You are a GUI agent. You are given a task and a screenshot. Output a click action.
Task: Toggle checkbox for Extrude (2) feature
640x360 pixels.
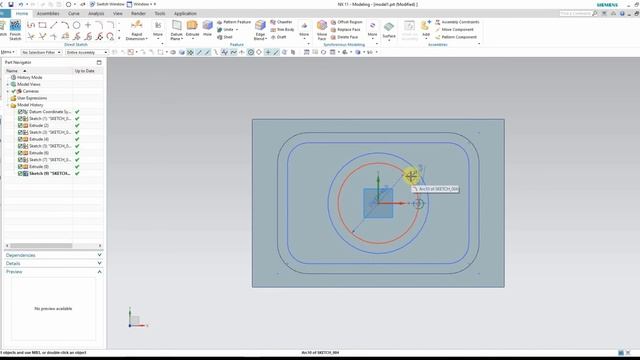click(20, 125)
